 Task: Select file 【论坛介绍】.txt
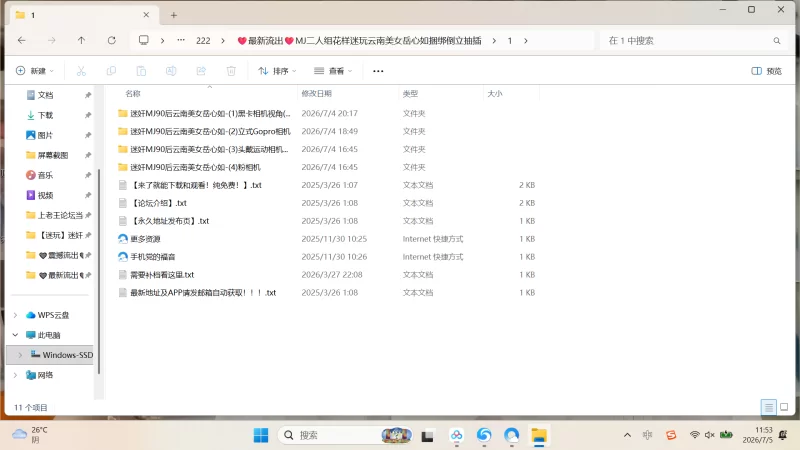[160, 203]
